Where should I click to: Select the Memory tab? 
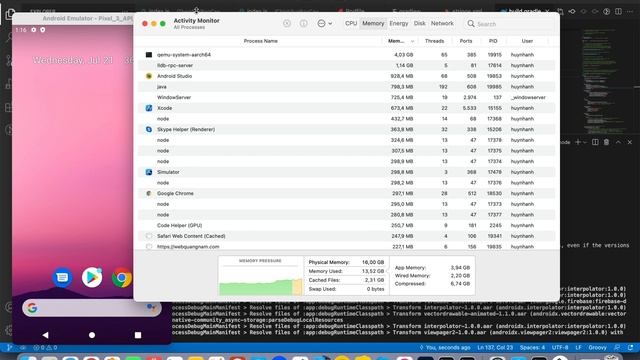[x=373, y=24]
